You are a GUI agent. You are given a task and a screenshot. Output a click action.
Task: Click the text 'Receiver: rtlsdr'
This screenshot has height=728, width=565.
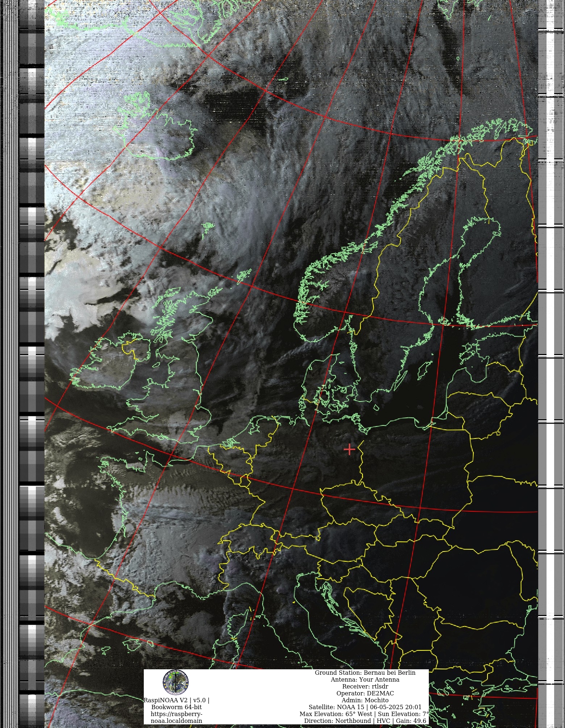365,686
